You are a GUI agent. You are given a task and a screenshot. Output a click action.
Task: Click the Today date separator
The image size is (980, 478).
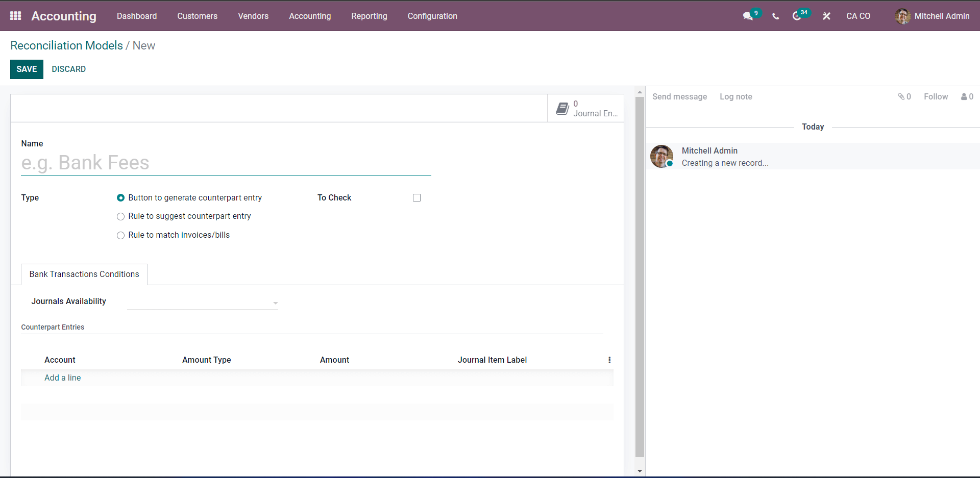coord(813,127)
